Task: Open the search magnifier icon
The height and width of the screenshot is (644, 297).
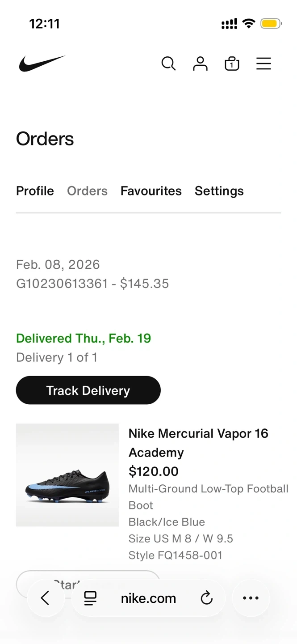Action: (168, 64)
